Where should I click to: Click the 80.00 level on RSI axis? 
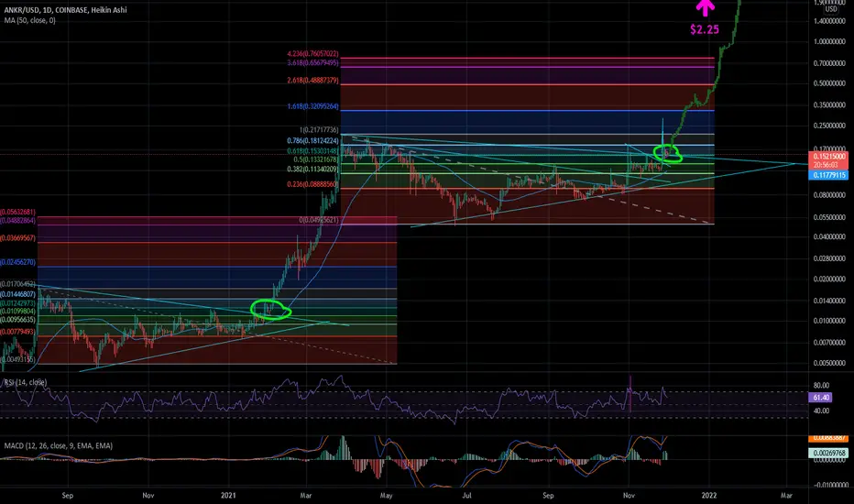point(821,385)
